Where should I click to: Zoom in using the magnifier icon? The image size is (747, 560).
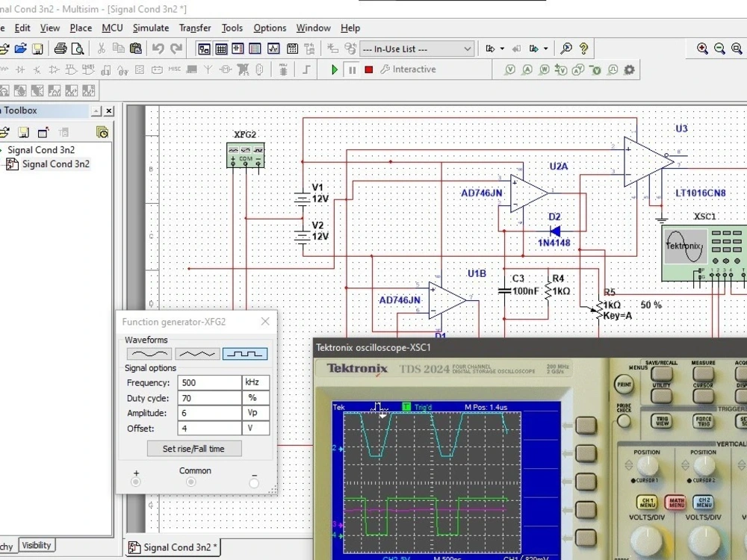(702, 48)
